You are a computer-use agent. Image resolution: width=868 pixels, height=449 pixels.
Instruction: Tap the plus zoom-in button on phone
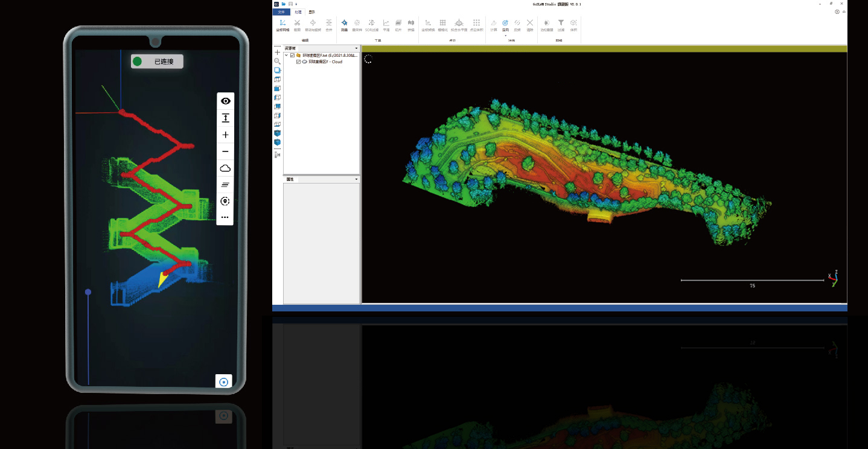(x=225, y=135)
